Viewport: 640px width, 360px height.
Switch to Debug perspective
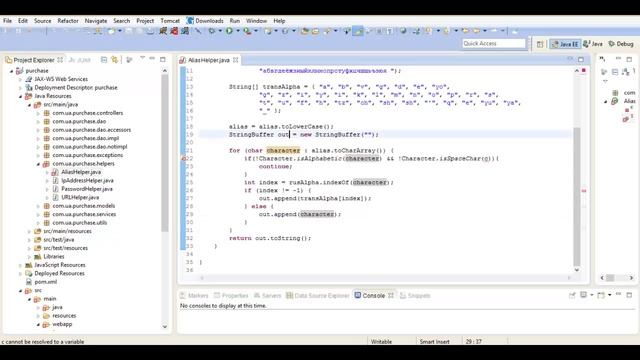(x=621, y=44)
